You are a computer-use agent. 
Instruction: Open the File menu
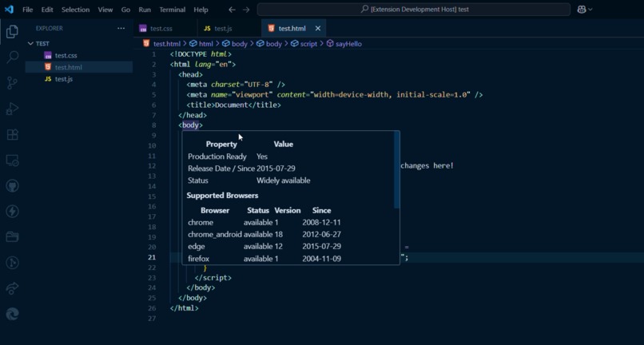[x=27, y=10]
